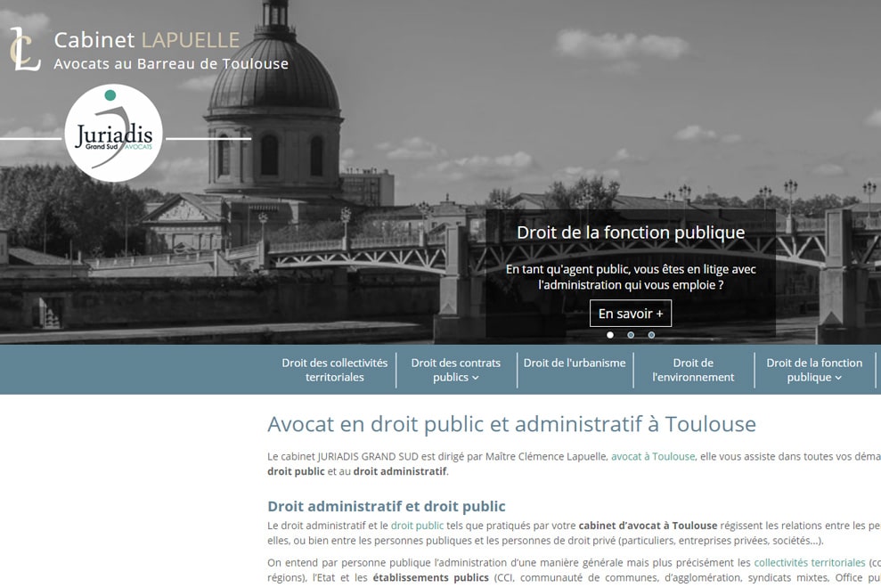Select the third slider dot indicator

pos(651,335)
